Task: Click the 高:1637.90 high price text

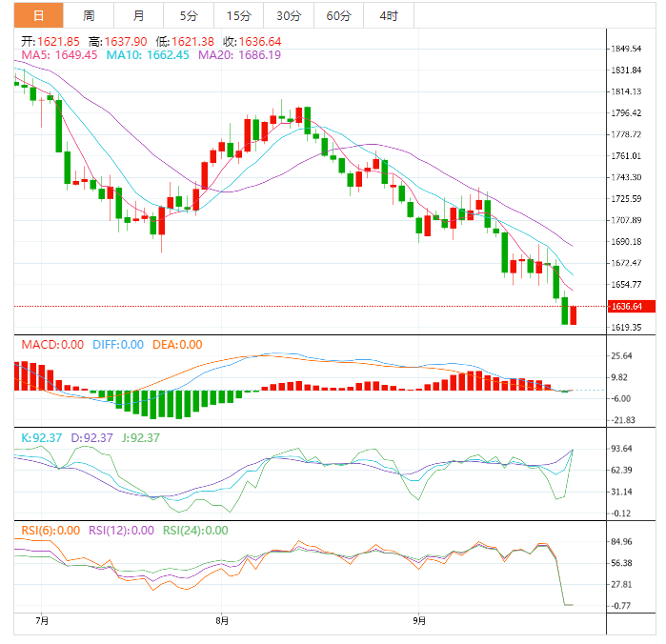Action: click(x=117, y=42)
